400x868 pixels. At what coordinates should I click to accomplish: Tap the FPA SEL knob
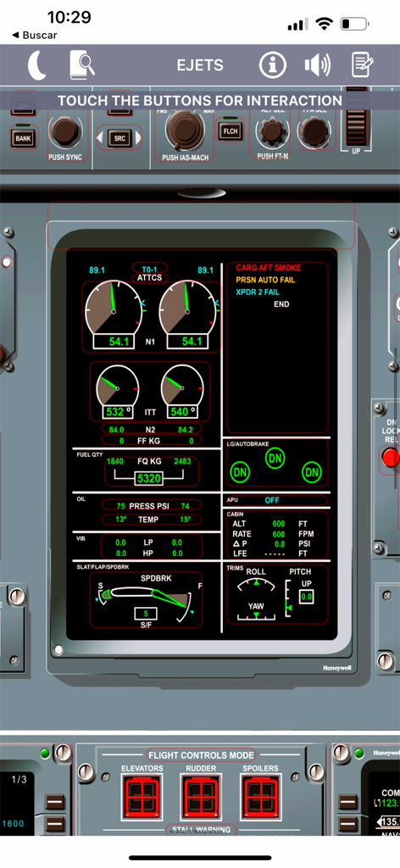point(315,131)
